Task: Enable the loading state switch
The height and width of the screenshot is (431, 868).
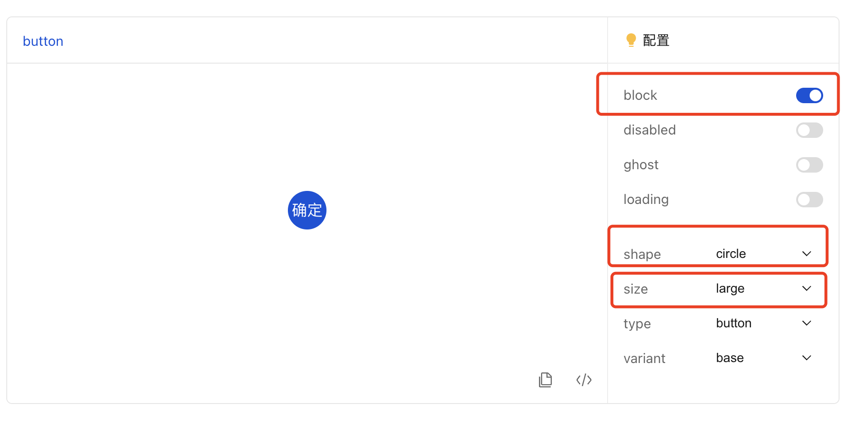Action: tap(809, 199)
